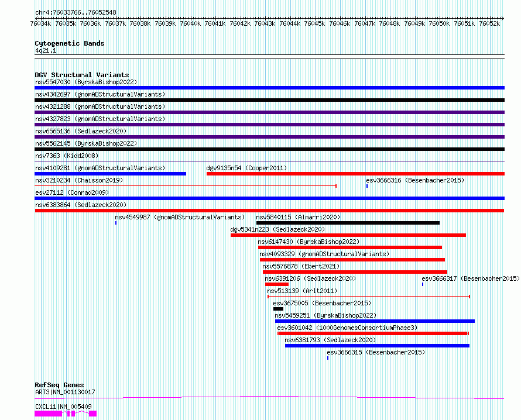Click nsv6391206 (Sedlazeck2020) label
This screenshot has width=521, height=420.
coord(310,278)
